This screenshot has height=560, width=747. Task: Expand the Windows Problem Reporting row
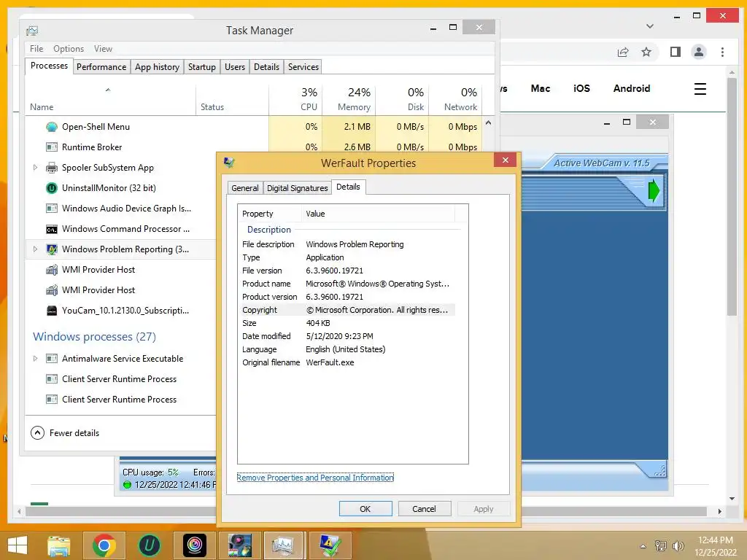(x=35, y=249)
